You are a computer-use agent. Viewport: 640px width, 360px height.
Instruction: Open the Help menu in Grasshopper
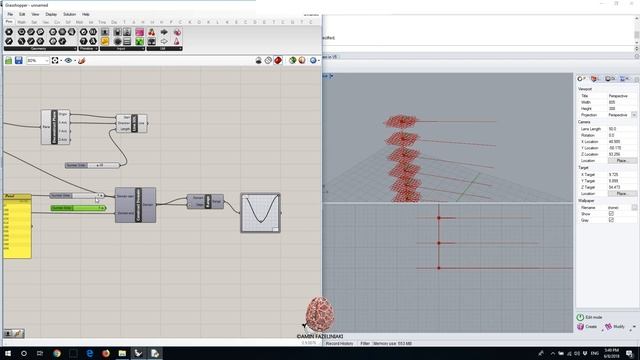[86, 14]
